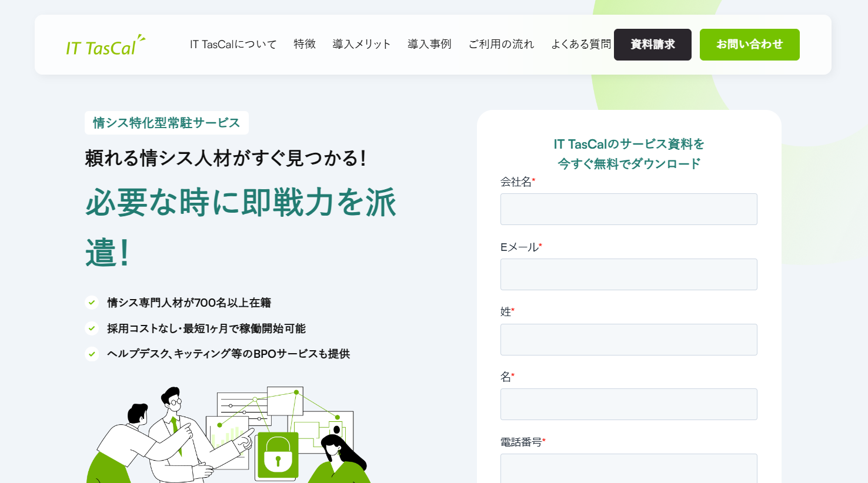Click the checkmark beside BPOサービスも提供
Screen dimensions: 868x483
click(92, 354)
